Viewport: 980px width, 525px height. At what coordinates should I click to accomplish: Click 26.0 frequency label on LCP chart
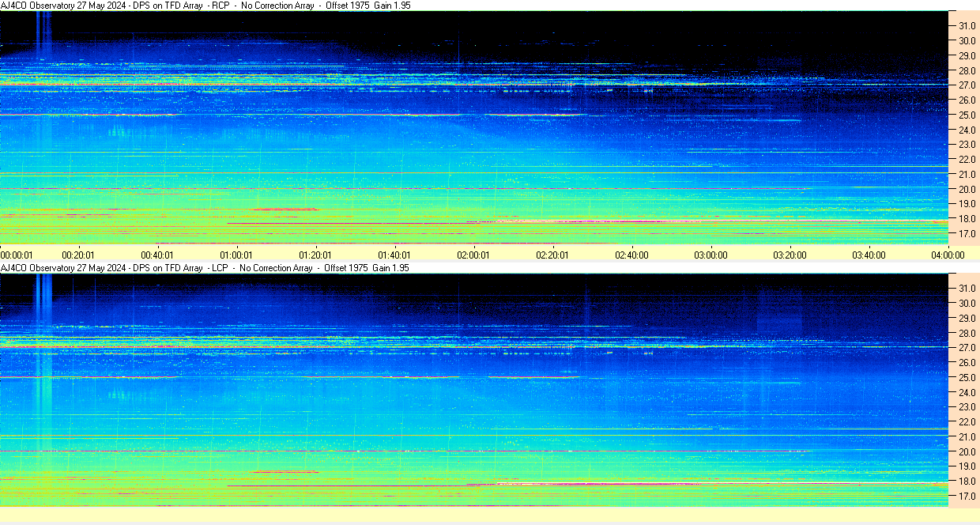click(x=967, y=362)
